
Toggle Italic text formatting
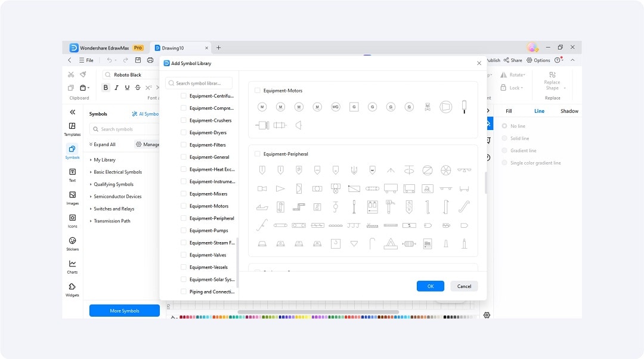point(117,88)
